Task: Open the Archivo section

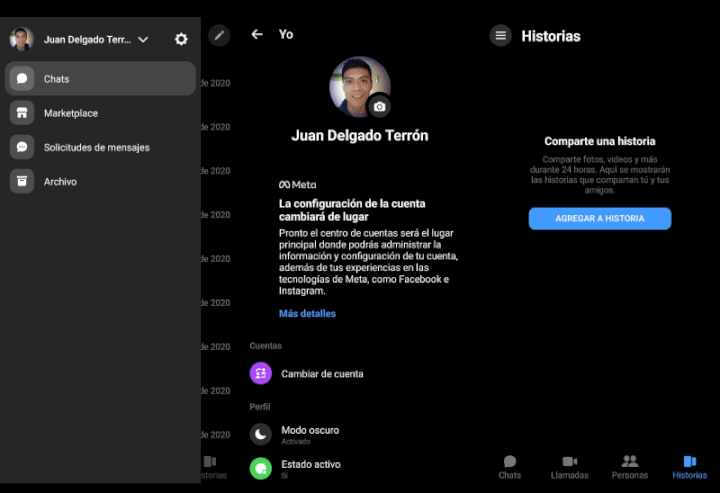Action: click(100, 181)
